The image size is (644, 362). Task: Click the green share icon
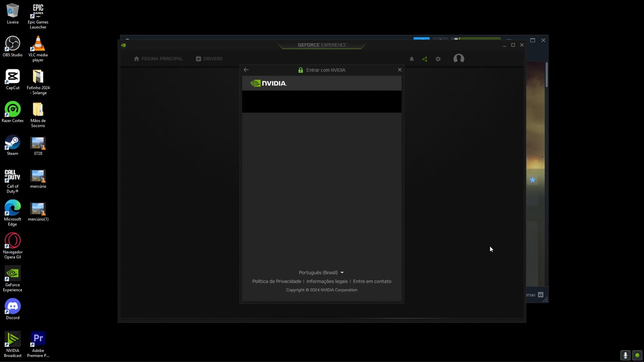[x=425, y=59]
